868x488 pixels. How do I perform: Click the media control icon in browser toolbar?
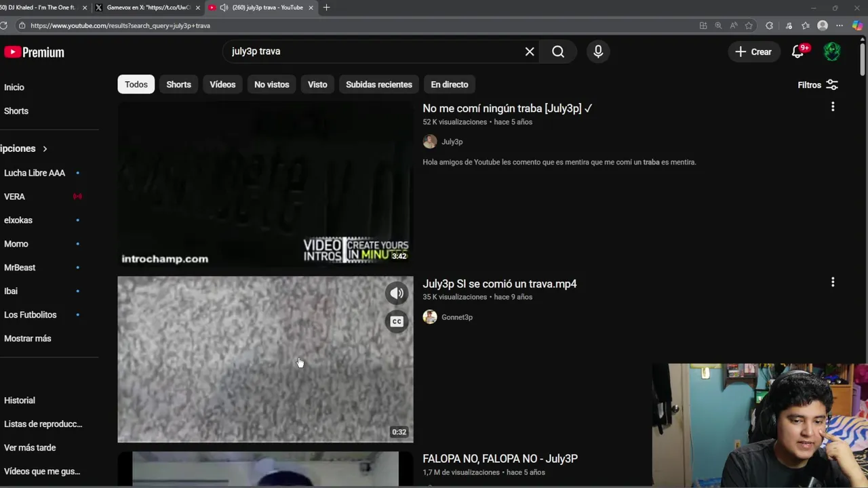click(788, 26)
